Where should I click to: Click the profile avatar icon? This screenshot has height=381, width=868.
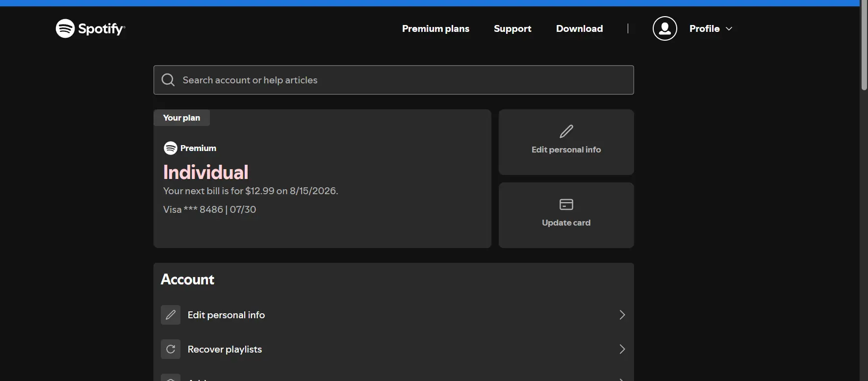tap(664, 28)
